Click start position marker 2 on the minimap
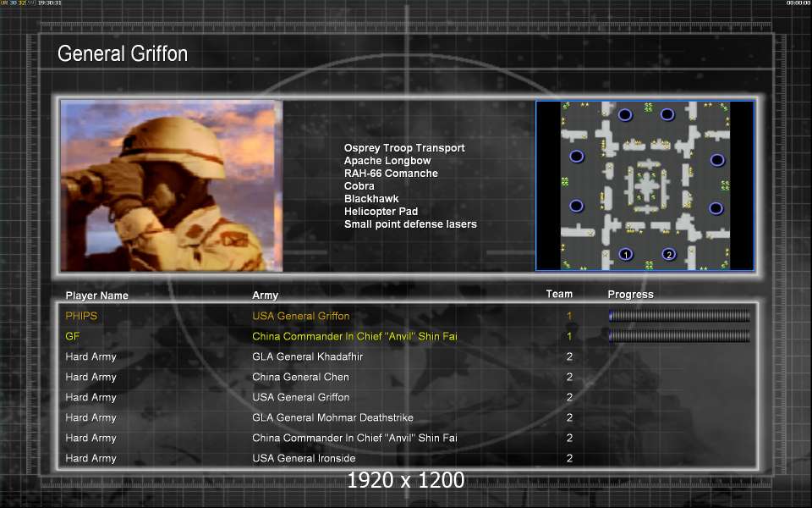Image resolution: width=812 pixels, height=508 pixels. (x=669, y=254)
